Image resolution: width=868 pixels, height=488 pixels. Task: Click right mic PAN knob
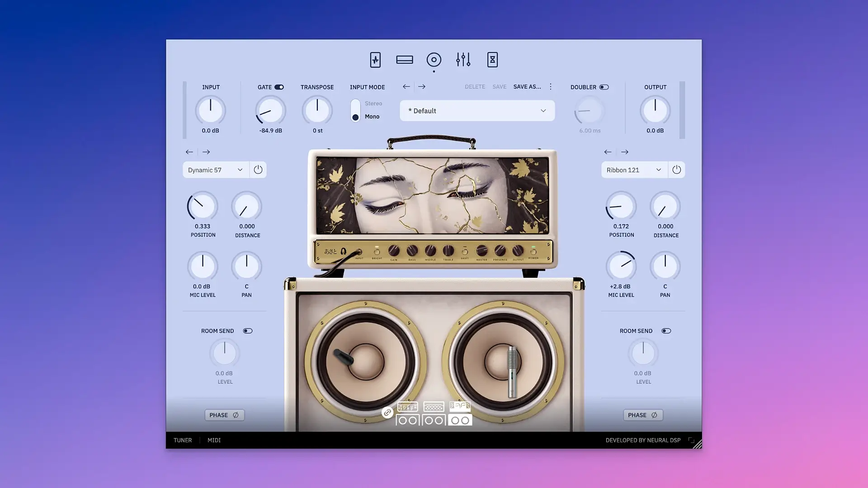(x=665, y=266)
